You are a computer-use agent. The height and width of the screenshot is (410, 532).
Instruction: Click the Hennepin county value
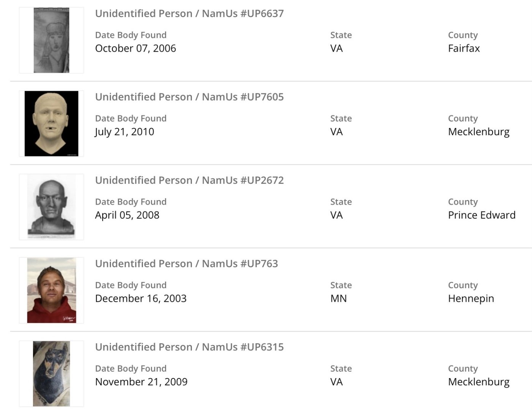click(x=471, y=298)
